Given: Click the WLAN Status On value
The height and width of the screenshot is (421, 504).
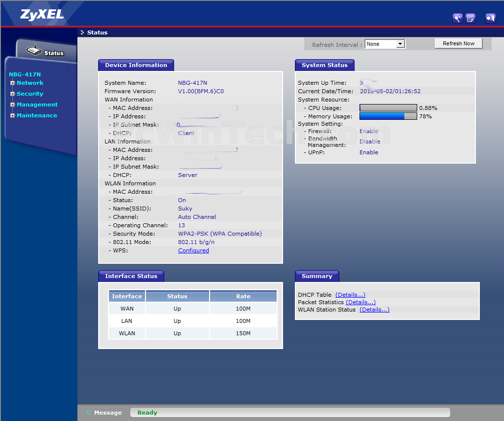Looking at the screenshot, I should pyautogui.click(x=182, y=200).
